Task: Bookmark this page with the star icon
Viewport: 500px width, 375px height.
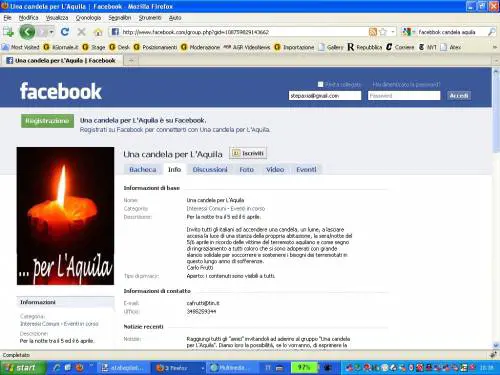Action: (383, 32)
